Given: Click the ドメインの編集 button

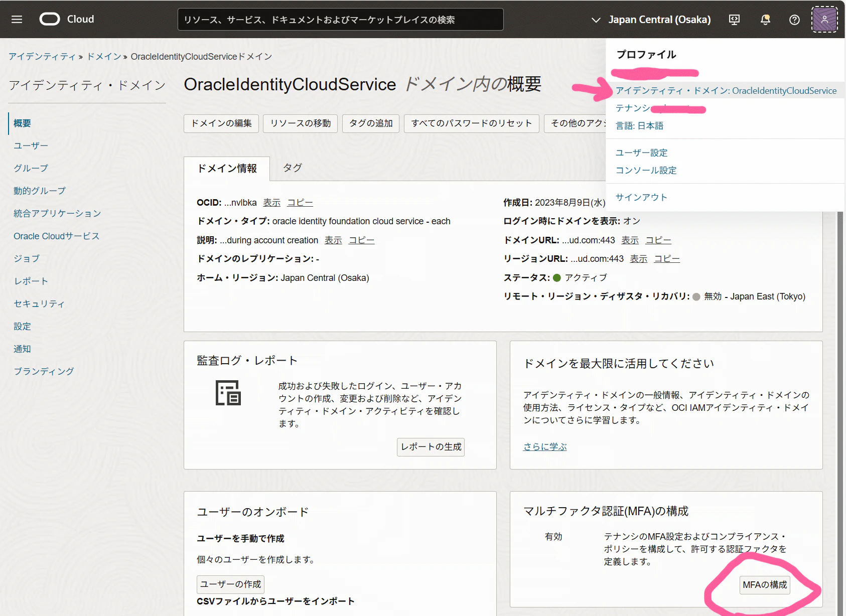Looking at the screenshot, I should [221, 123].
